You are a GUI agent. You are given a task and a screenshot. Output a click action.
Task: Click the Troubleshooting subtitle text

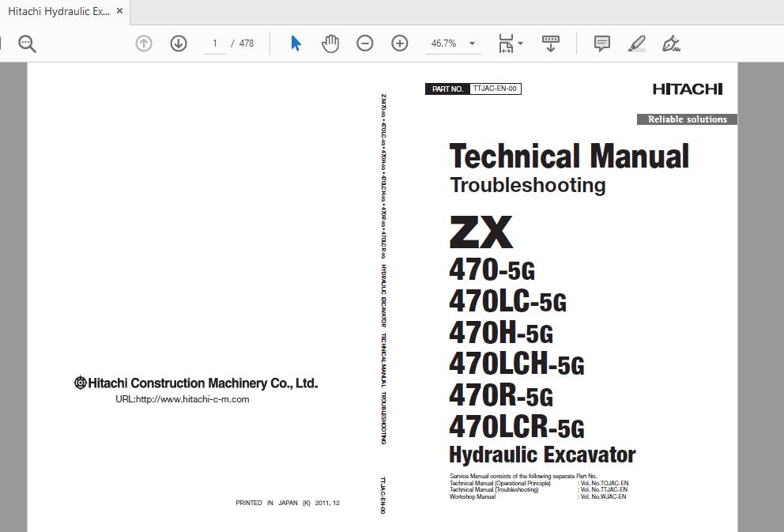click(527, 186)
